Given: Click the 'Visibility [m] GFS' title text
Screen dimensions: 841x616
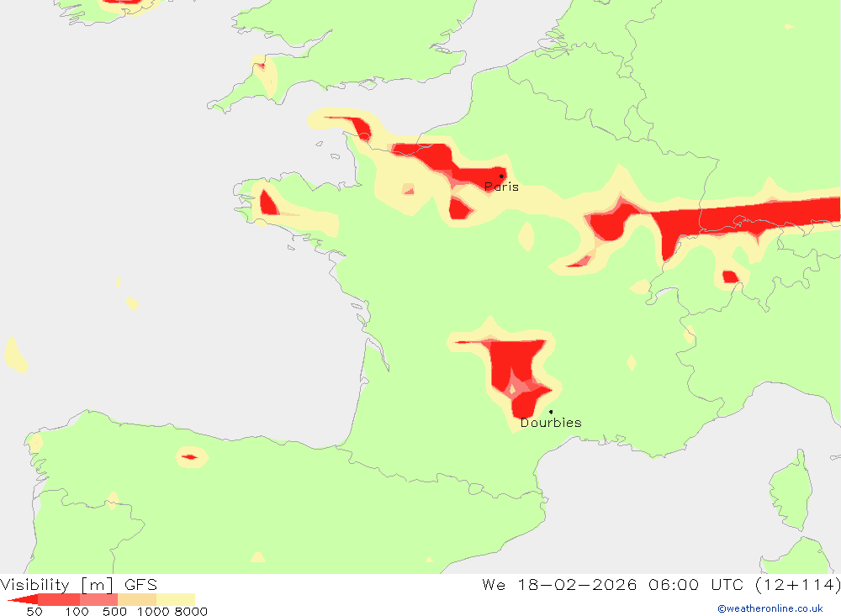Looking at the screenshot, I should [x=79, y=584].
